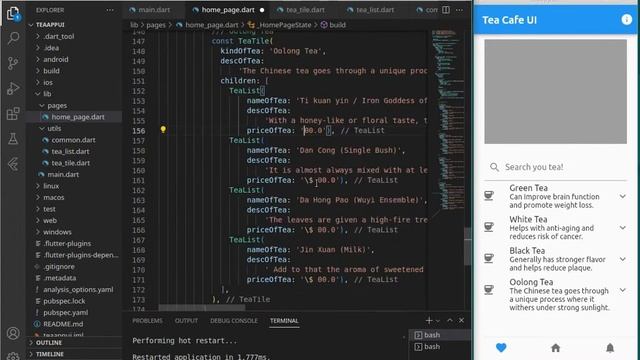Switch to the tea_tile.dart editor tab

(305, 10)
